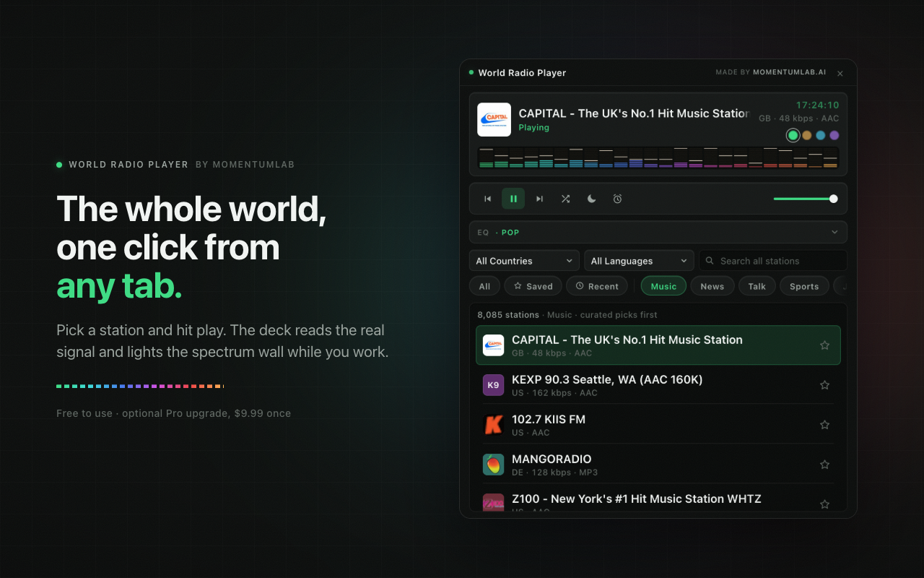This screenshot has width=924, height=578.
Task: Toggle the moon night mode icon
Action: click(x=591, y=199)
